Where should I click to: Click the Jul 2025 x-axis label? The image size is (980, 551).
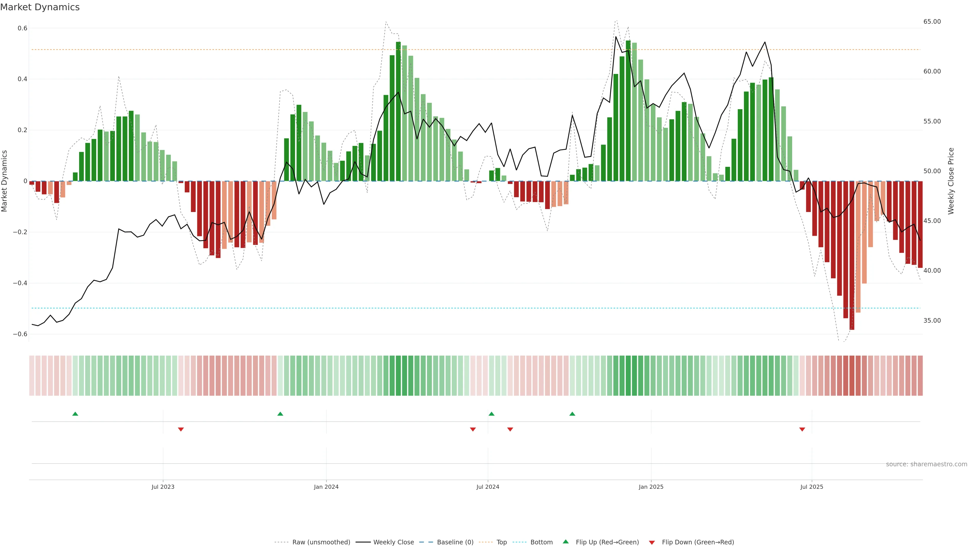click(812, 487)
